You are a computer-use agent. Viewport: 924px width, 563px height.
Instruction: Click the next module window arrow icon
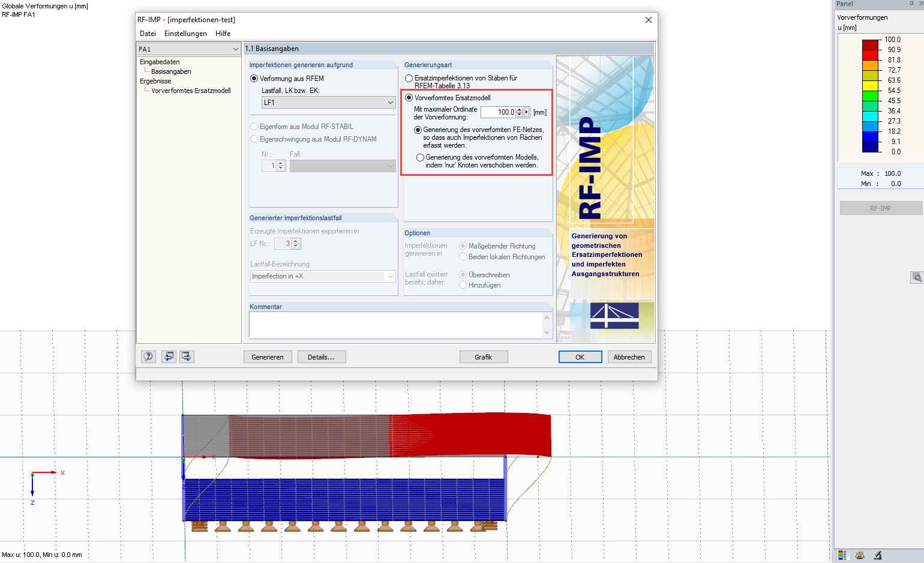[x=187, y=357]
